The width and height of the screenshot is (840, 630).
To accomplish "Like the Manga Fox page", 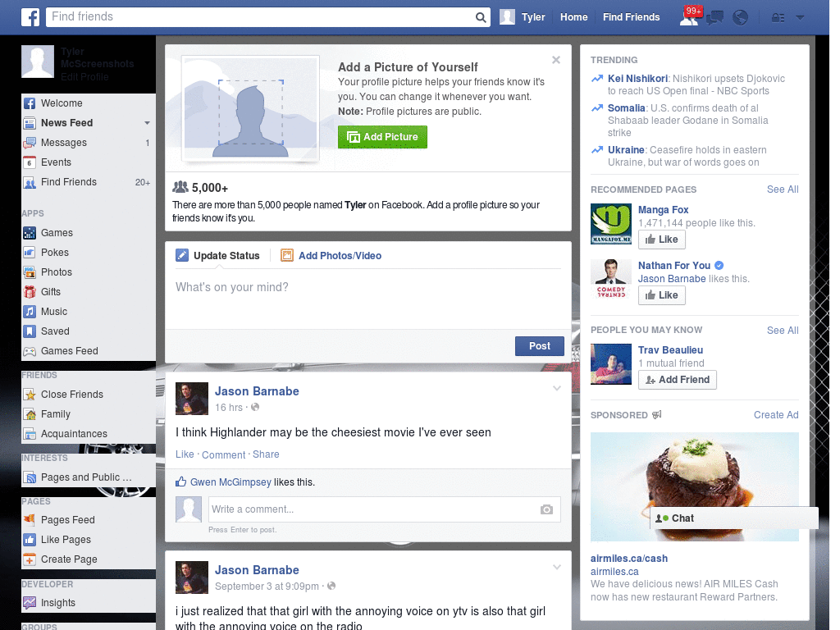I will [662, 240].
